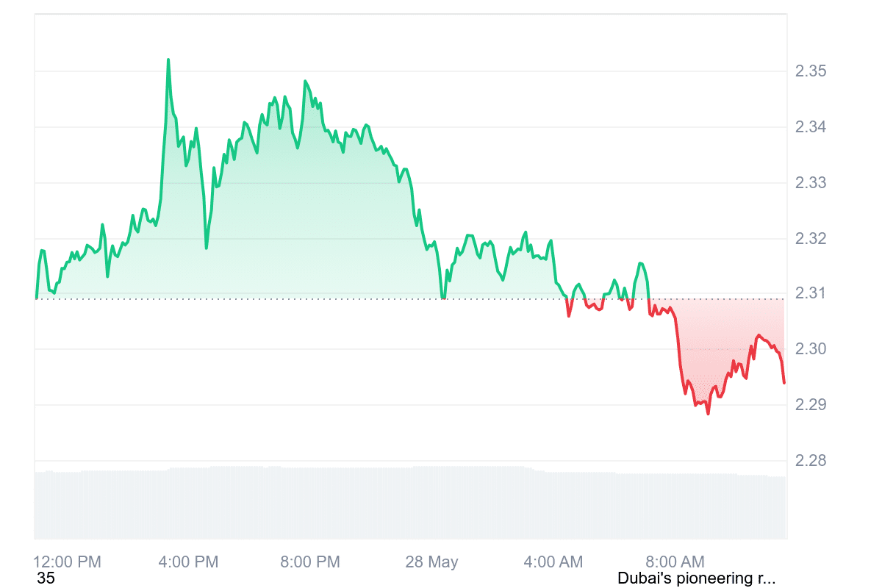Select the 2.30 price axis label
This screenshot has width=882, height=588.
pyautogui.click(x=811, y=349)
